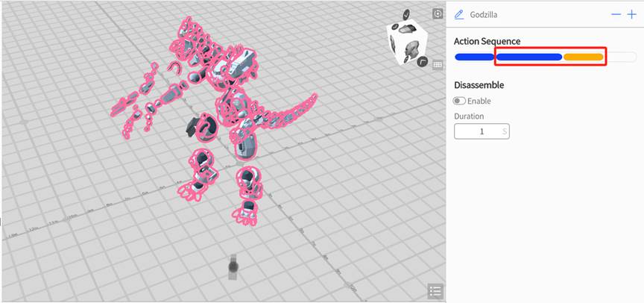Add a new action with the plus icon
The height and width of the screenshot is (303, 644).
tap(631, 14)
